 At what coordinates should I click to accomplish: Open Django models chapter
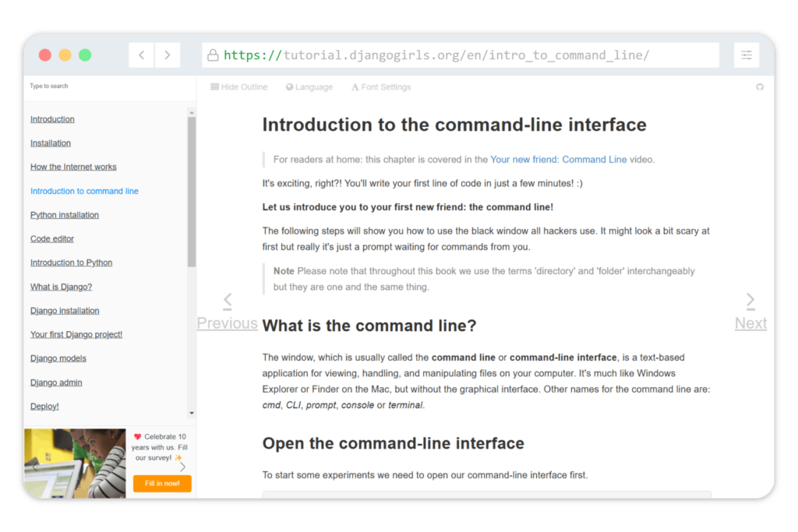coord(58,358)
